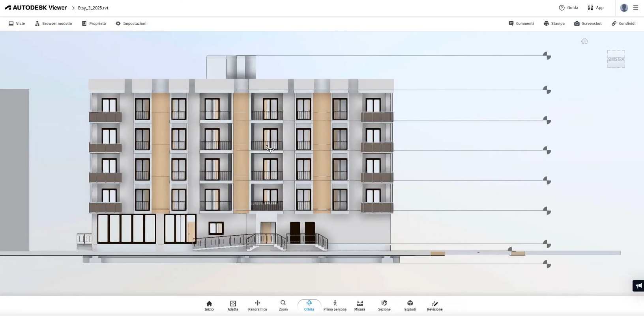Click the view cube home icon
Image resolution: width=644 pixels, height=316 pixels.
[x=584, y=41]
